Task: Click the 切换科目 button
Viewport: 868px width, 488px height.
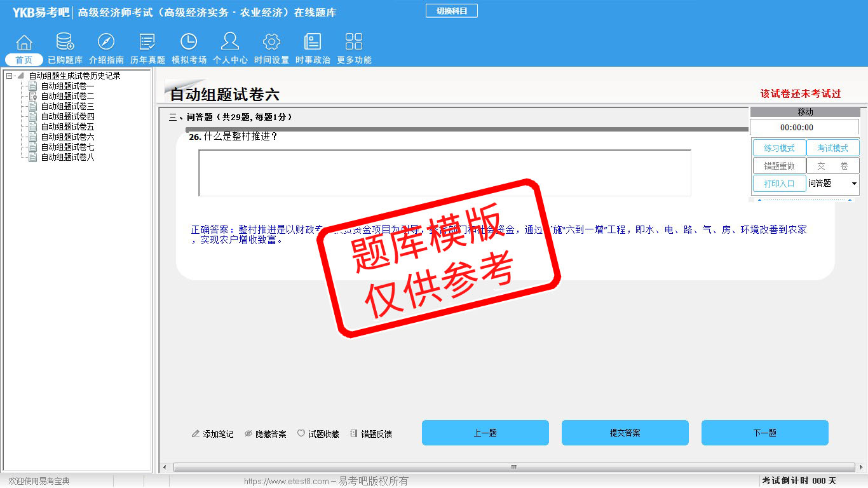Action: pyautogui.click(x=452, y=11)
